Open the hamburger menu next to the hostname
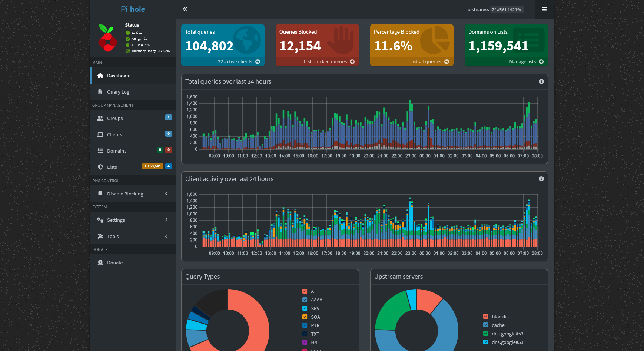This screenshot has height=351, width=644. (x=544, y=9)
